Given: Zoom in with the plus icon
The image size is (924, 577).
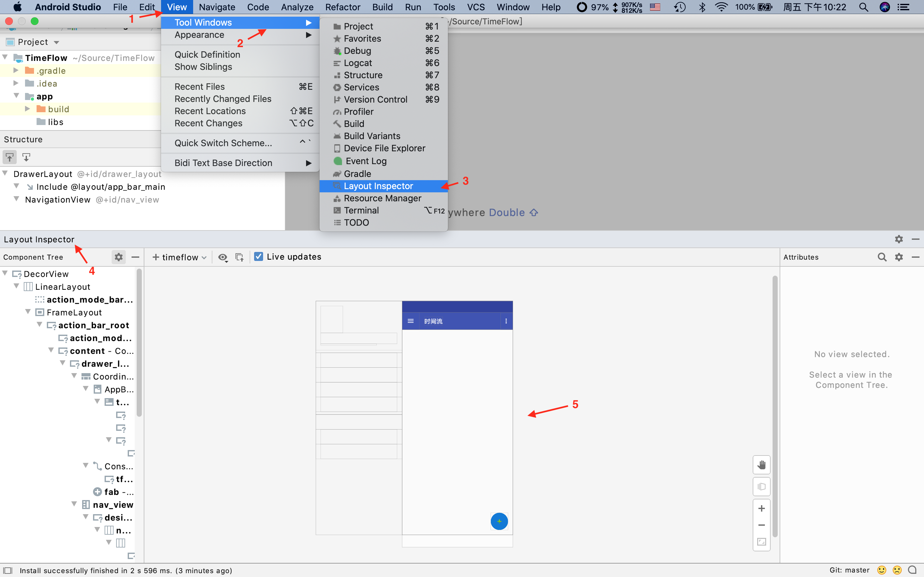Looking at the screenshot, I should click(761, 508).
